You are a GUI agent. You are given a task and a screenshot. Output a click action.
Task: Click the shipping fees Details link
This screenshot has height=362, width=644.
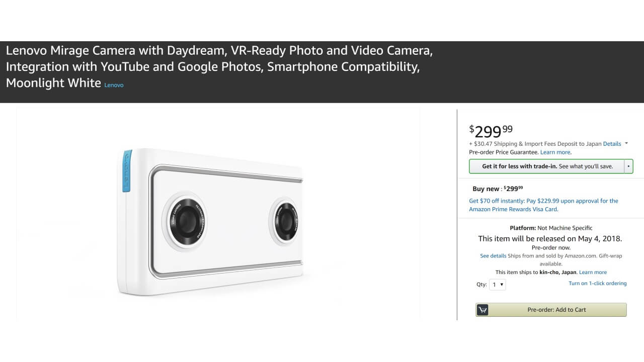(612, 144)
